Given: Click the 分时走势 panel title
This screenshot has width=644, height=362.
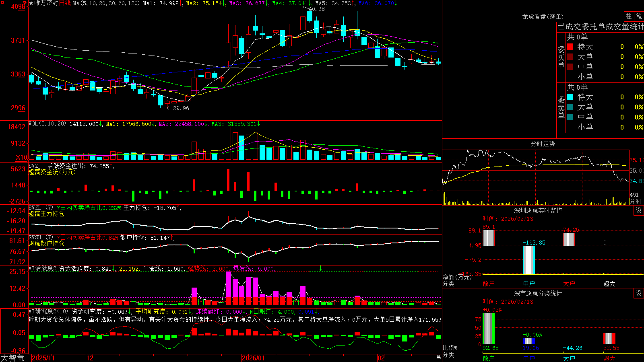Looking at the screenshot, I should tap(543, 144).
